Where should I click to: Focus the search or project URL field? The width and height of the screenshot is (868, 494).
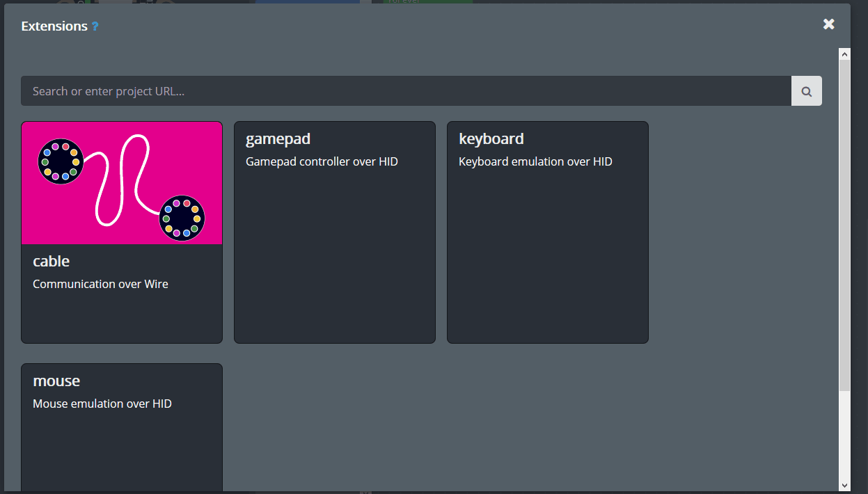[406, 91]
